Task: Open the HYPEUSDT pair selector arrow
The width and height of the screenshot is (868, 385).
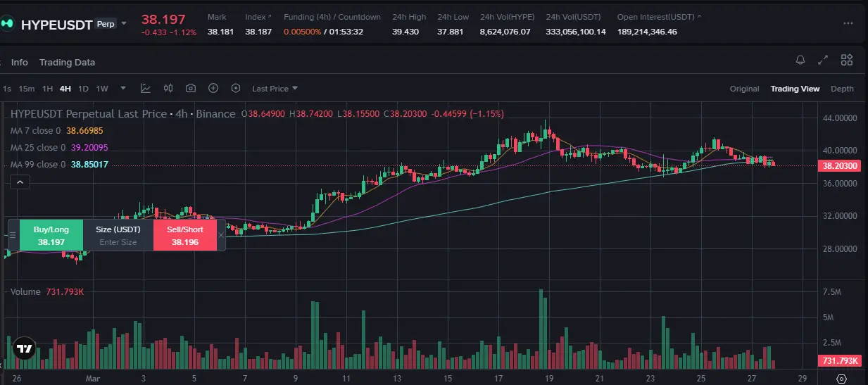Action: click(124, 23)
